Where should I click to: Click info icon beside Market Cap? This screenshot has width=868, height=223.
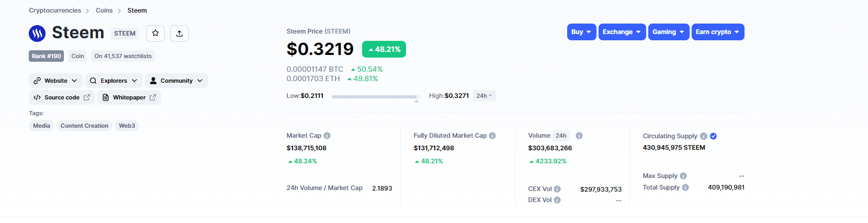click(x=327, y=136)
